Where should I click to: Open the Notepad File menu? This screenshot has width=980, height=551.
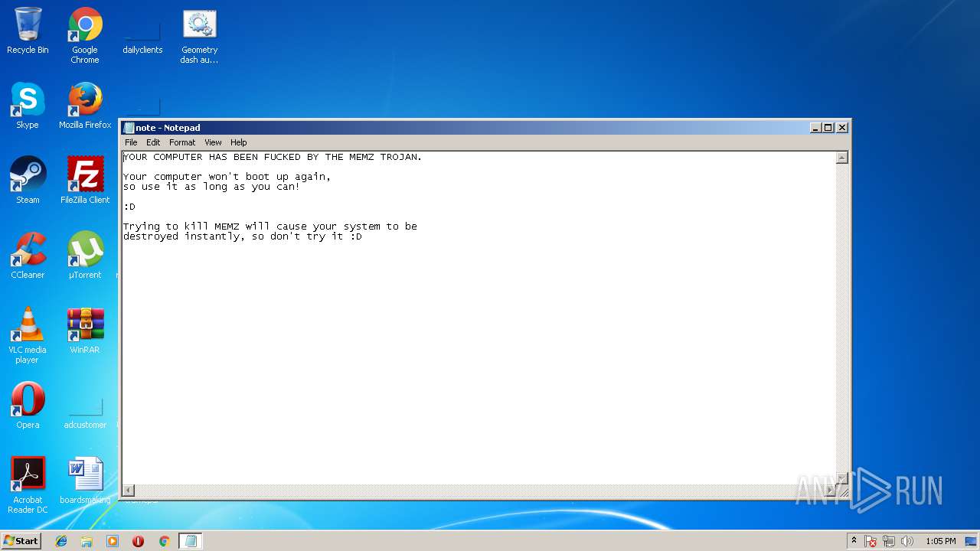click(x=131, y=142)
